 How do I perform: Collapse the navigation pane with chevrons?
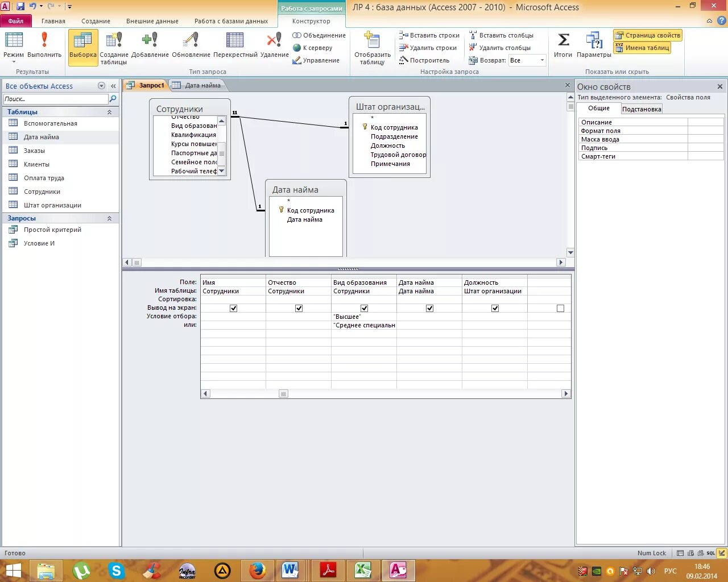point(113,86)
